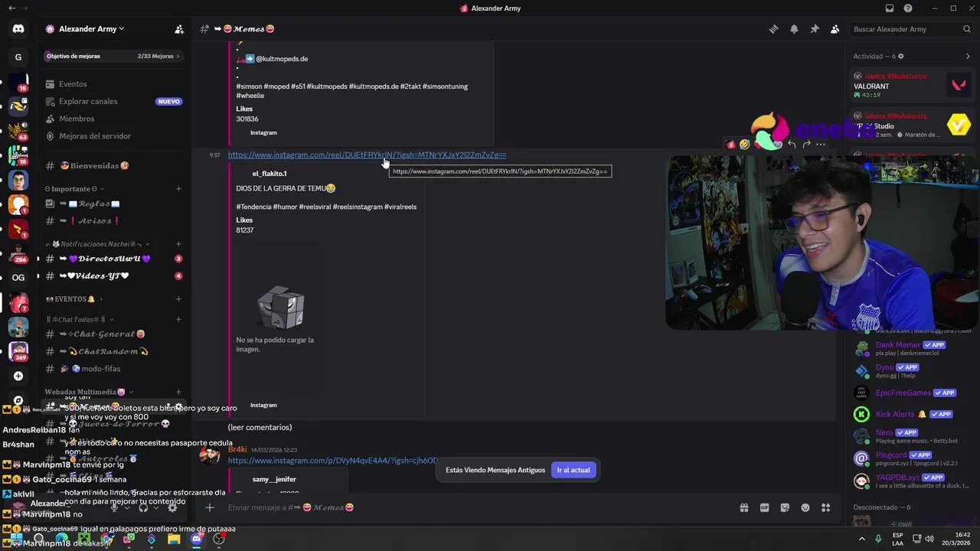
Task: Click Ir al actual button
Action: click(x=573, y=470)
